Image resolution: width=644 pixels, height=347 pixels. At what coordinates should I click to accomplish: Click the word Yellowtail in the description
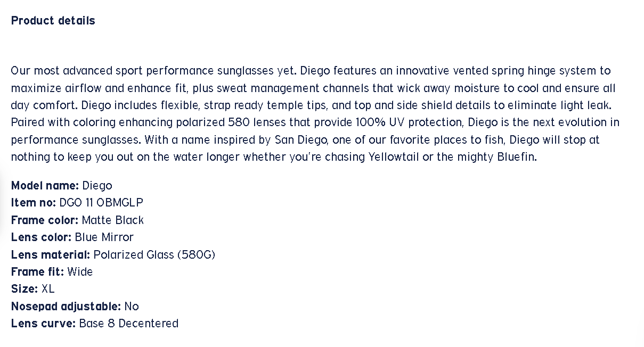[394, 157]
